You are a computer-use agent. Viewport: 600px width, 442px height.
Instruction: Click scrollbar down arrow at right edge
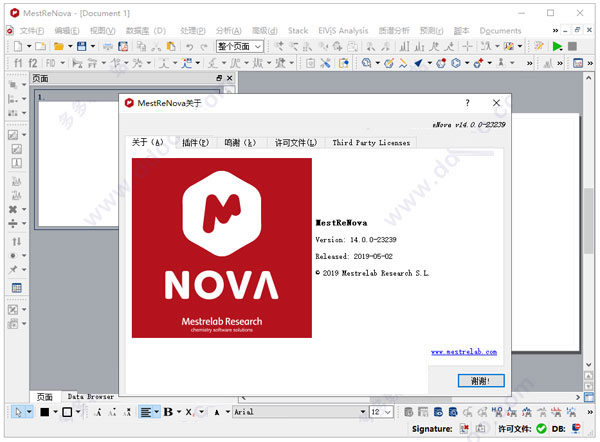pyautogui.click(x=589, y=365)
